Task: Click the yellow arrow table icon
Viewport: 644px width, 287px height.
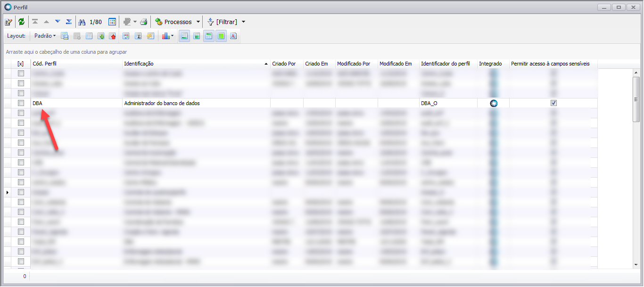Action: click(x=150, y=36)
